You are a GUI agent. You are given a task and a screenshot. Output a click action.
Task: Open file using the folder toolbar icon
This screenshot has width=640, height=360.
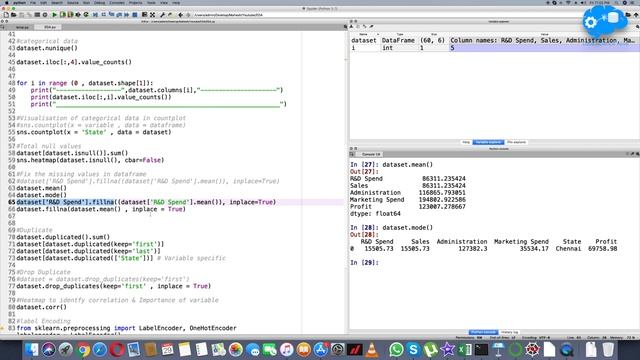pyautogui.click(x=14, y=15)
